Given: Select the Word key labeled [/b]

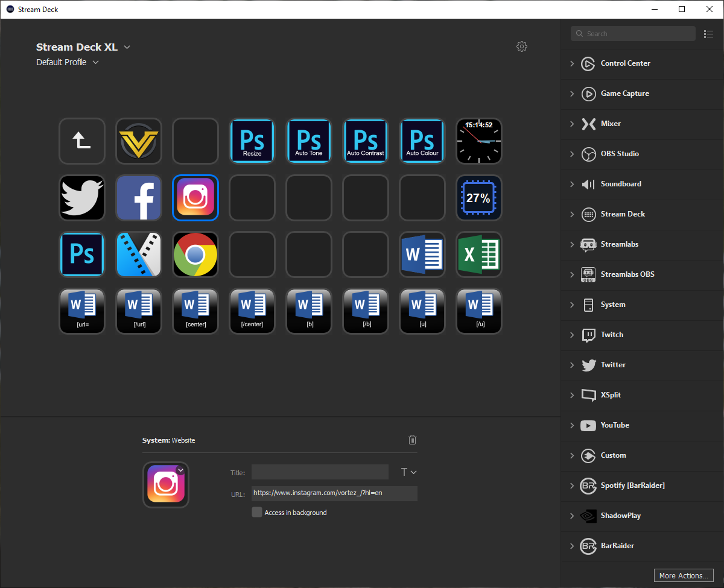Looking at the screenshot, I should tap(366, 311).
